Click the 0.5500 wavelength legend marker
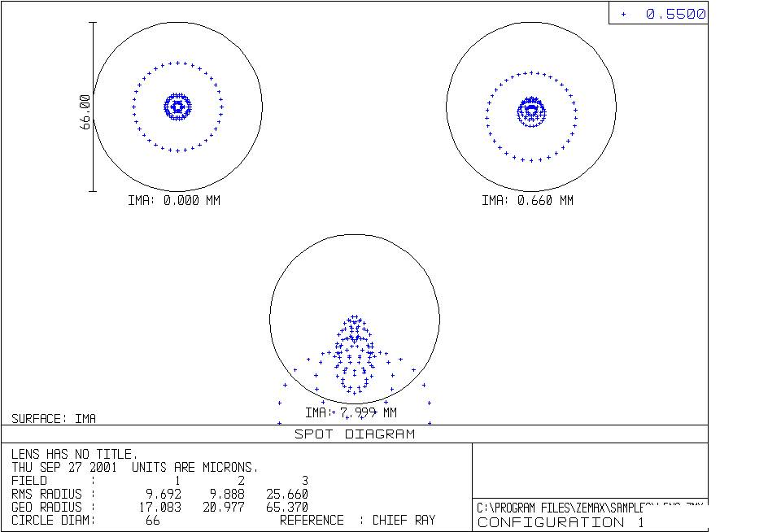 tap(624, 14)
